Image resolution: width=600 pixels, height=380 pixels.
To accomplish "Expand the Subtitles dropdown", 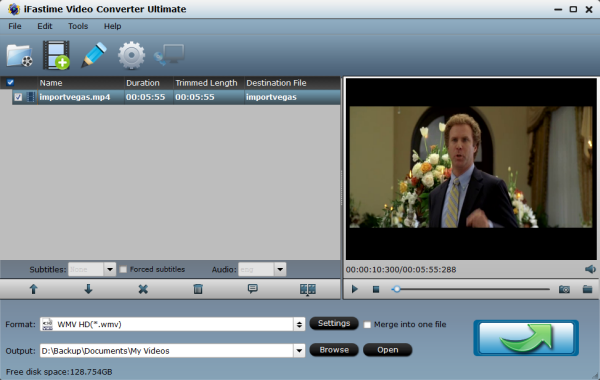I will [110, 269].
